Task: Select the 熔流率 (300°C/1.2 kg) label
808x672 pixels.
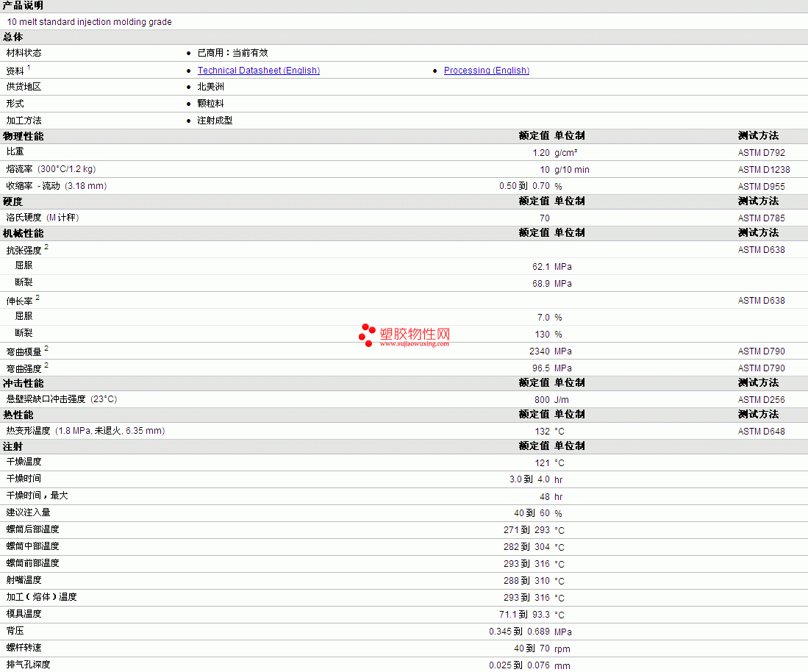Action: coord(51,169)
